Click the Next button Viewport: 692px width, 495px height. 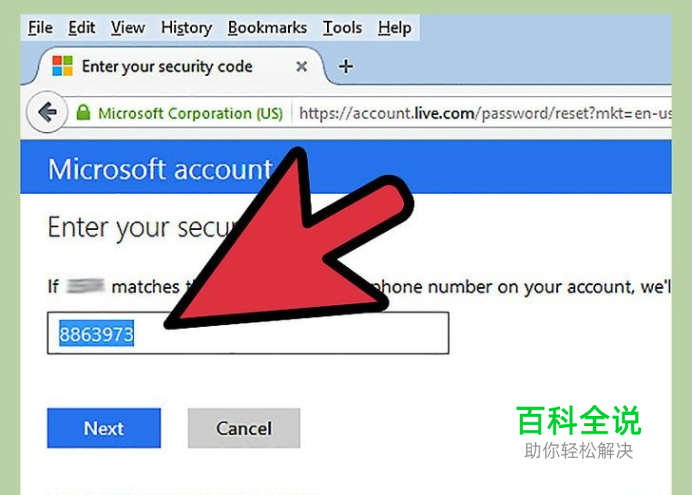104,428
